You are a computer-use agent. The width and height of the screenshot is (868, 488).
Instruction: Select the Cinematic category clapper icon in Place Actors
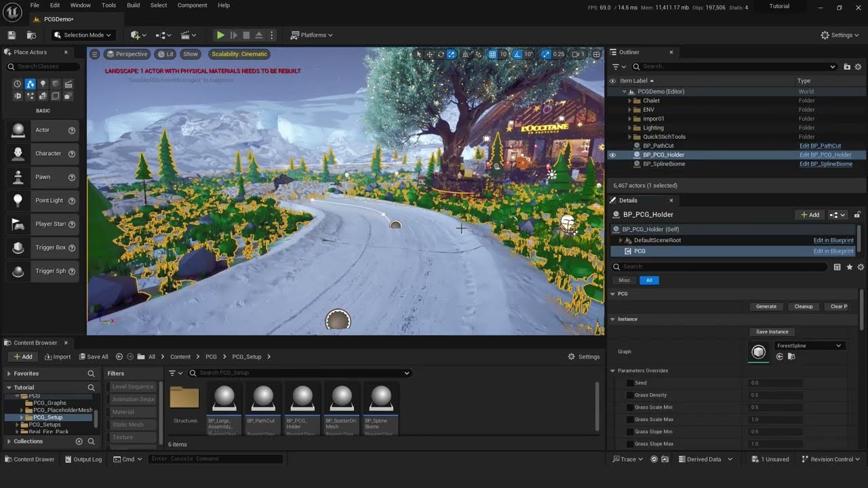(68, 84)
